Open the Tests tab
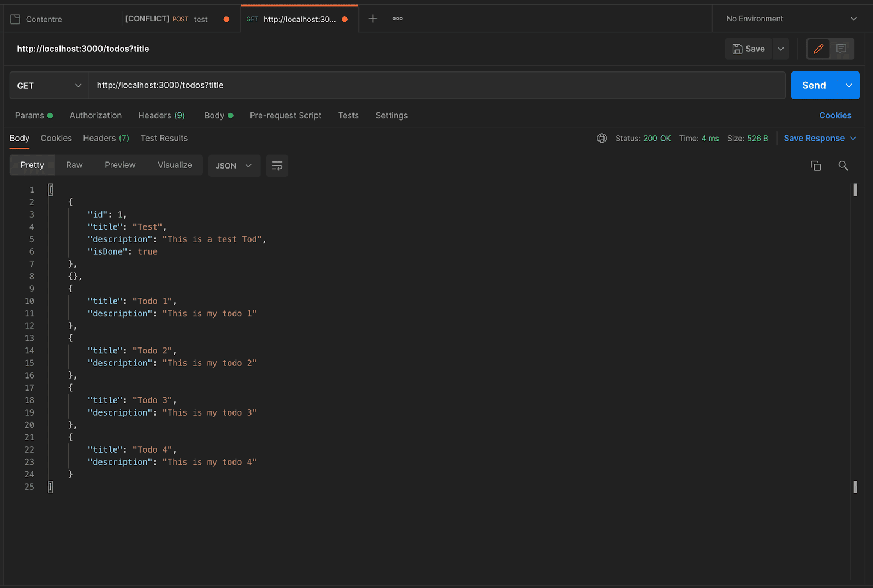 pyautogui.click(x=348, y=115)
